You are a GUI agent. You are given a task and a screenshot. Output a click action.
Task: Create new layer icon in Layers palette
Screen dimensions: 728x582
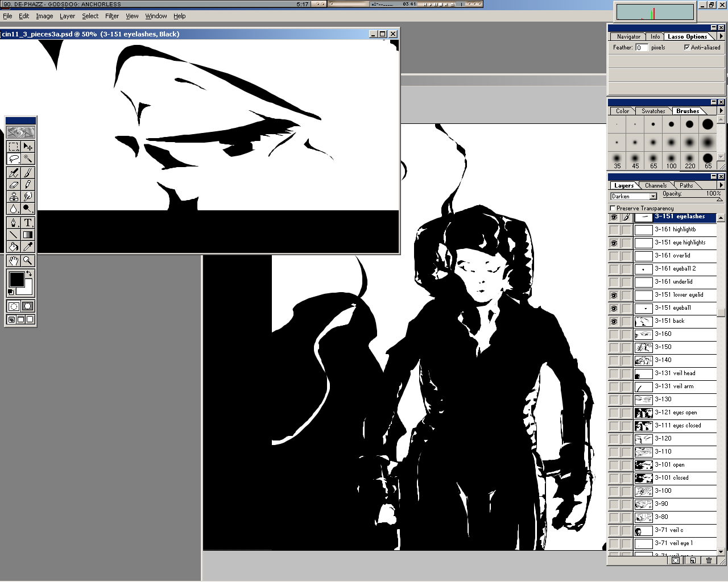[x=692, y=560]
